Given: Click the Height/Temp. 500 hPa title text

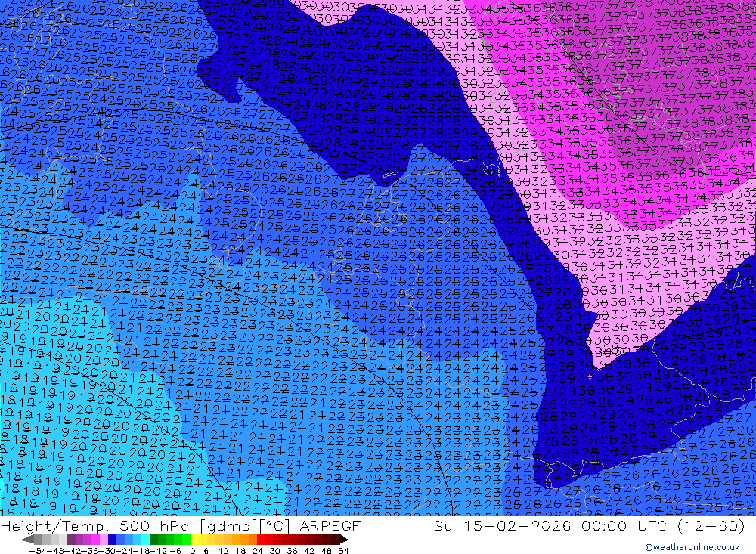Looking at the screenshot, I should 95,526.
